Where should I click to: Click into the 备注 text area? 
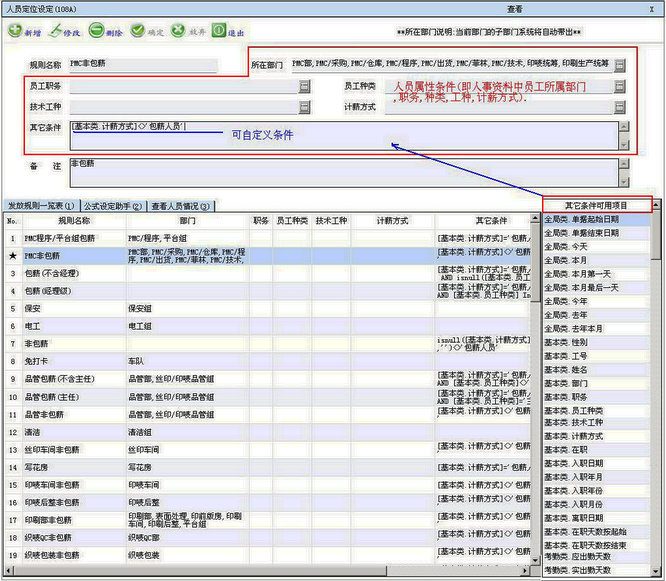pos(344,172)
